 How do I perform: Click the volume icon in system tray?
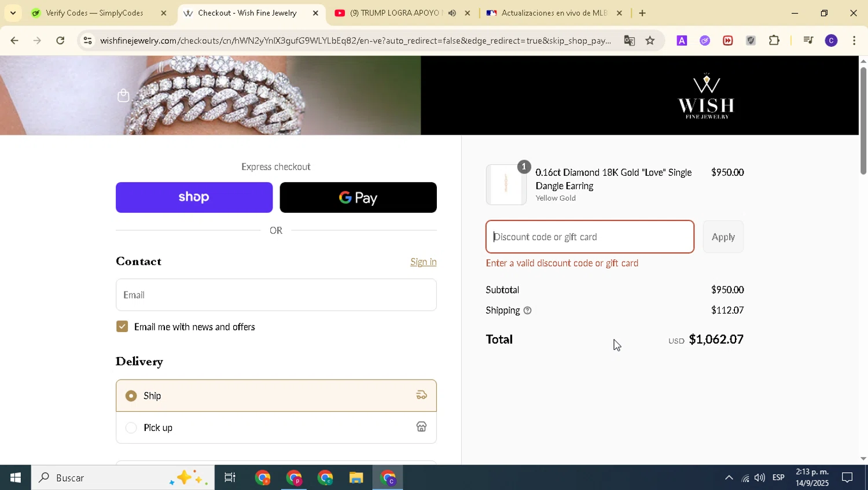click(760, 478)
